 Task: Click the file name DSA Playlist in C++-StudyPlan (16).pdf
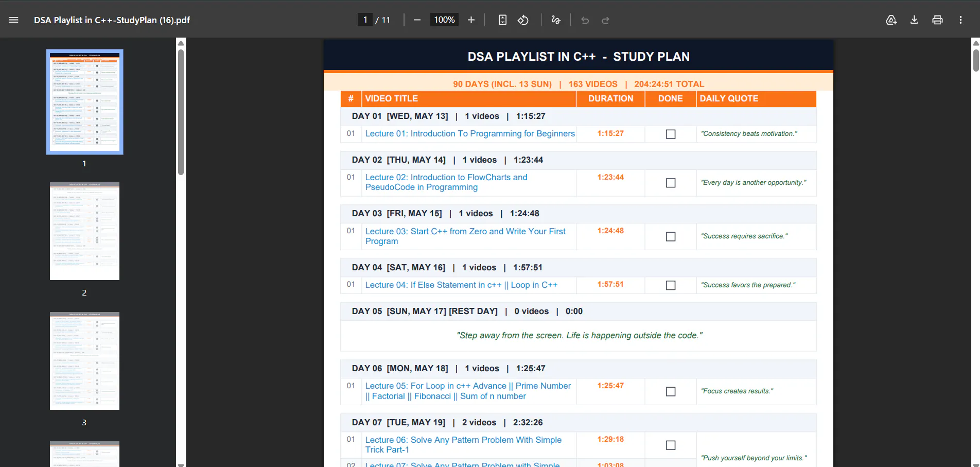112,20
